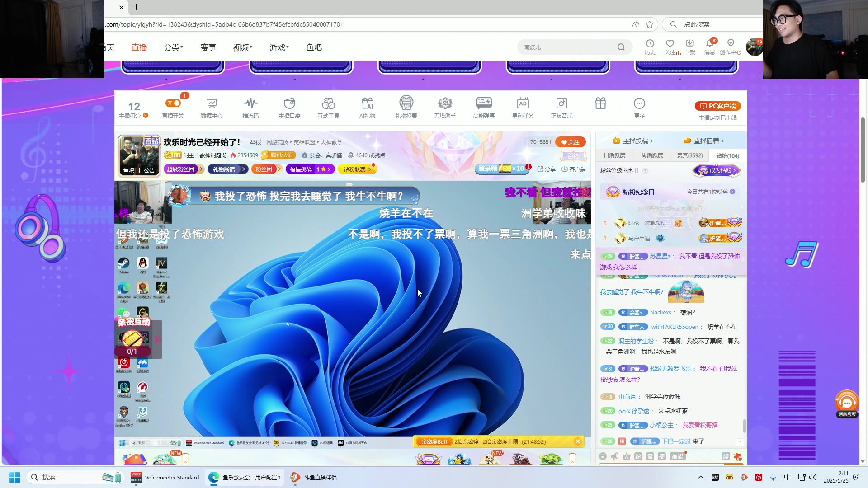Close the 亲密度Buff notification banner
This screenshot has height=488, width=868.
pos(578,441)
